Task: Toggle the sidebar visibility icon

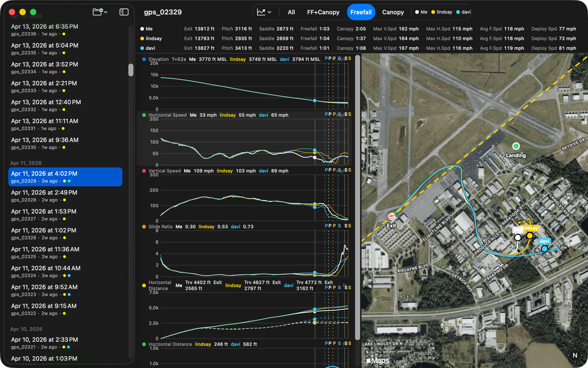Action: [124, 12]
